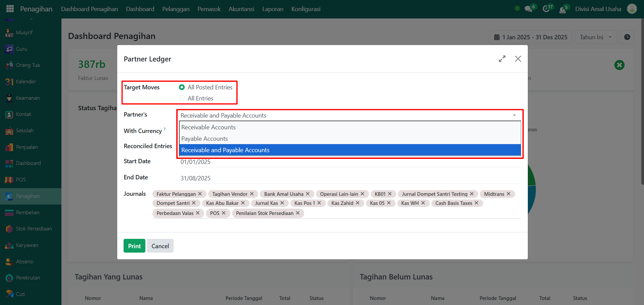Choose Receivable Accounts from the list
644x305 pixels.
tap(209, 127)
